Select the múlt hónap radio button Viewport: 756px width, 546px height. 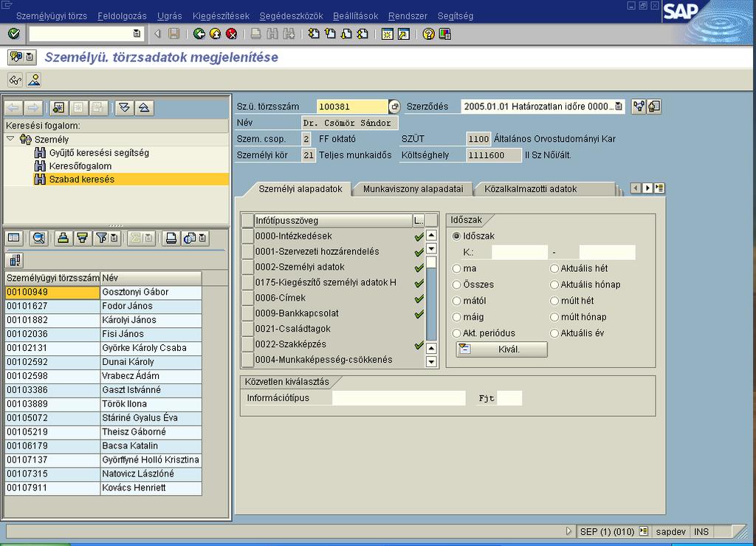tap(554, 317)
